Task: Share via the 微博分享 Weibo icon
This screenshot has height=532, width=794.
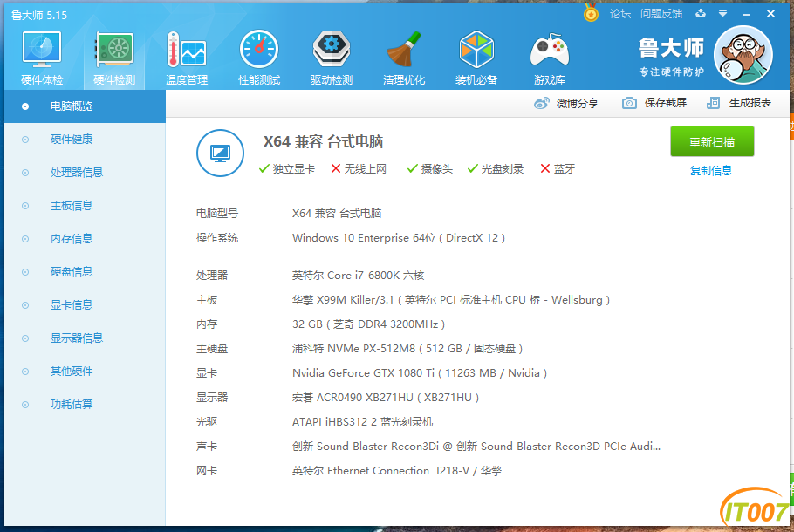Action: [541, 103]
